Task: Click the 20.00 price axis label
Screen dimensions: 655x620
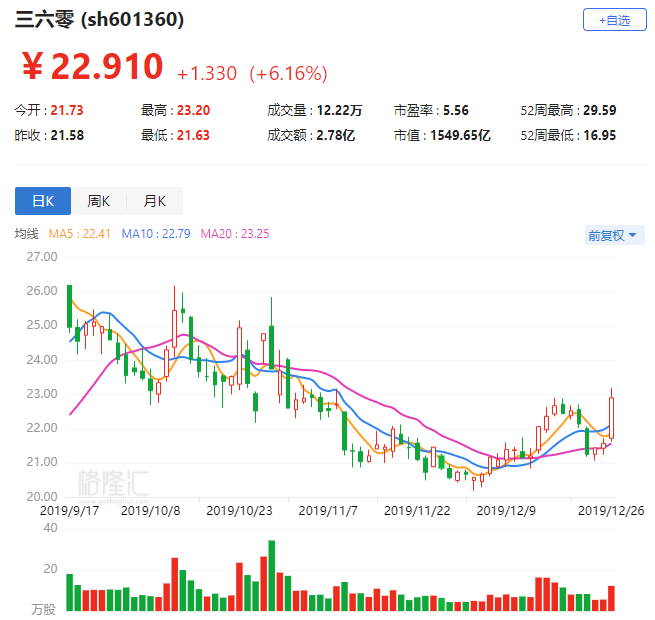Action: pyautogui.click(x=42, y=497)
